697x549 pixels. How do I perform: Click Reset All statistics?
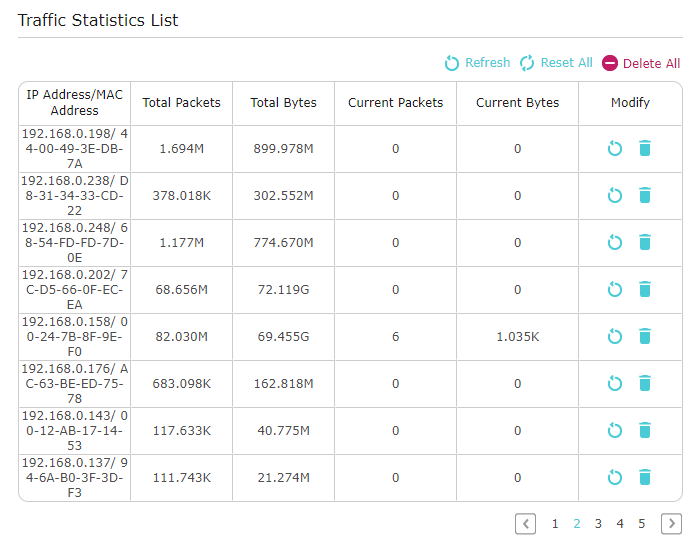556,63
